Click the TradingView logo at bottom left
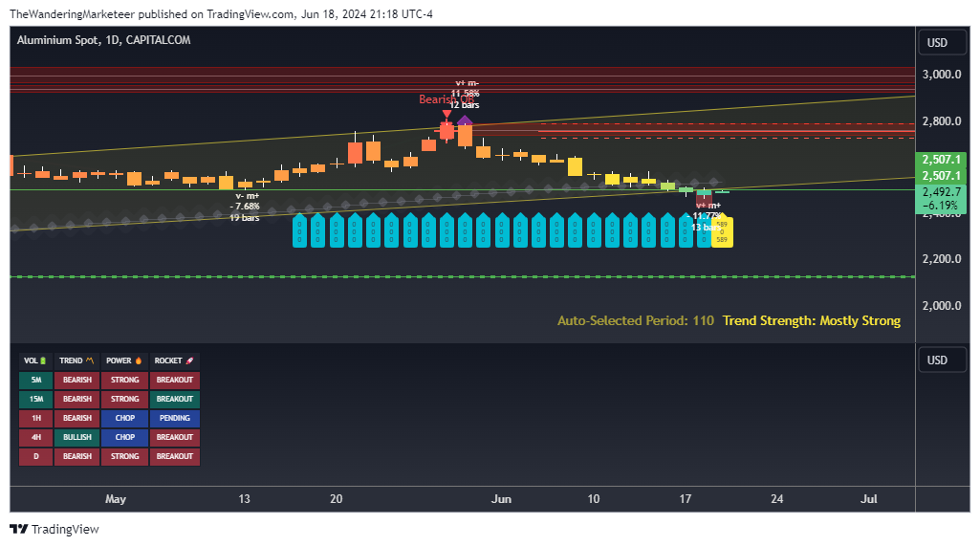The height and width of the screenshot is (546, 980). [54, 529]
